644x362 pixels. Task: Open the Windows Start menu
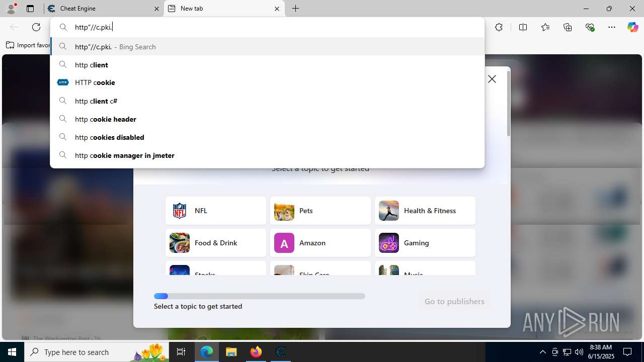click(12, 352)
